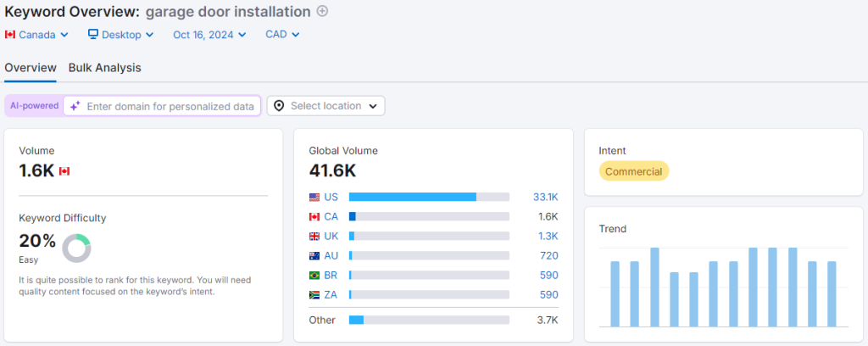868x346 pixels.
Task: Click the 590 ZA volume value
Action: click(x=549, y=294)
